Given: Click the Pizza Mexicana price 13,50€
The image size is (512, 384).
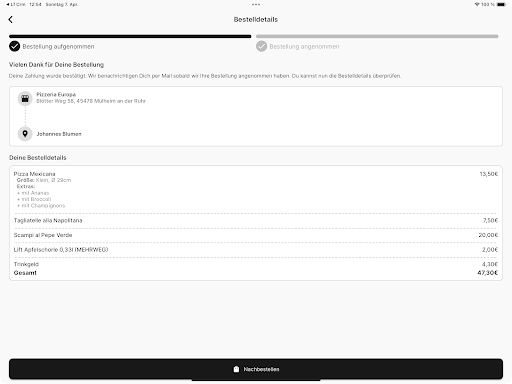Looking at the screenshot, I should [489, 174].
